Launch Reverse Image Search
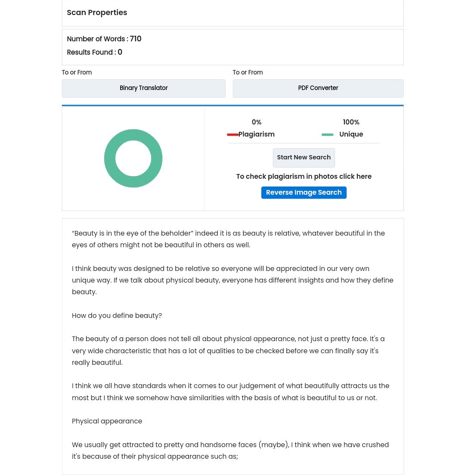Screen dimensions: 465x476 coord(304,193)
